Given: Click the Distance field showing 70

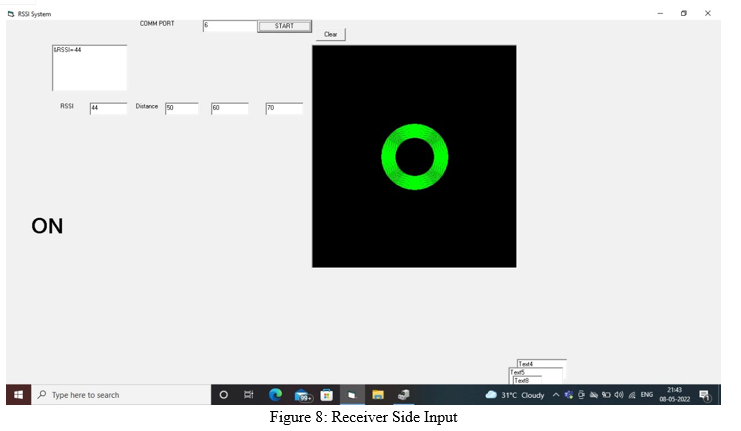Looking at the screenshot, I should point(284,108).
